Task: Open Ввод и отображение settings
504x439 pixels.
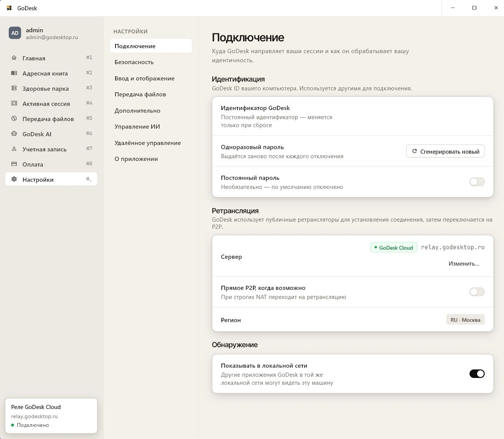Action: [x=151, y=78]
